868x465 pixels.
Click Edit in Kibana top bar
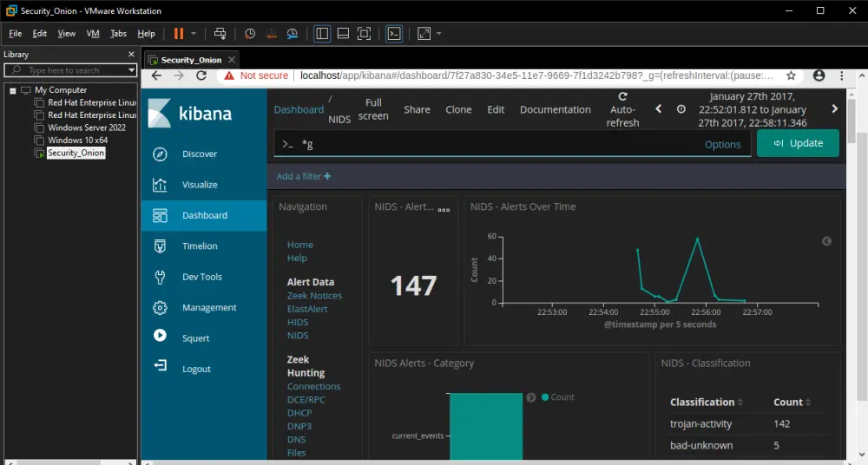pyautogui.click(x=496, y=109)
